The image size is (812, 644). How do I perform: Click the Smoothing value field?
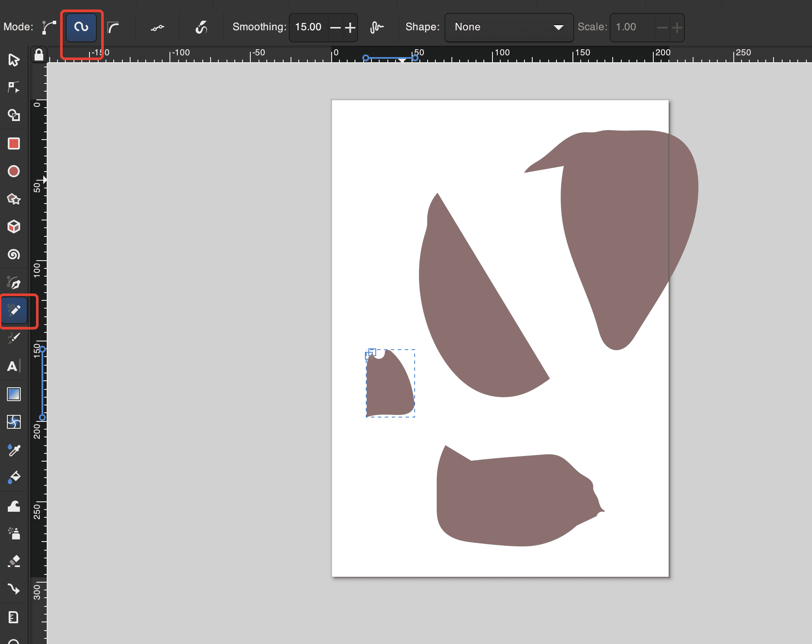point(309,27)
